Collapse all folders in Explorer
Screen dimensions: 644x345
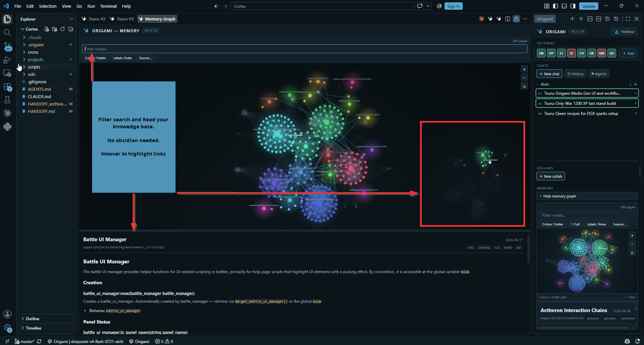tap(71, 29)
